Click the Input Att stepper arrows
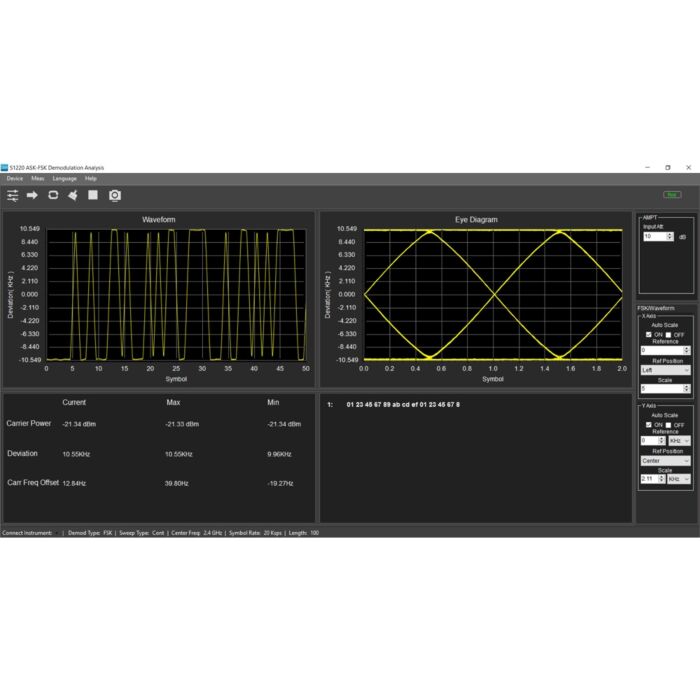 tap(671, 237)
